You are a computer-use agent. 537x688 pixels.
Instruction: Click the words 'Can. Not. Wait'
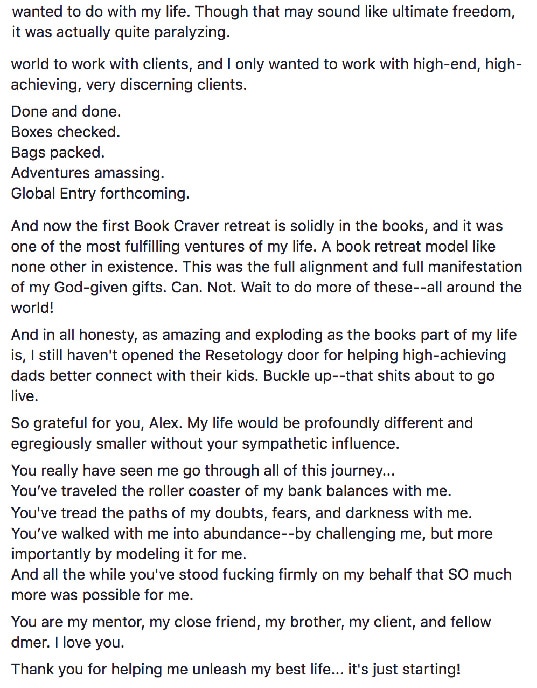click(x=218, y=287)
